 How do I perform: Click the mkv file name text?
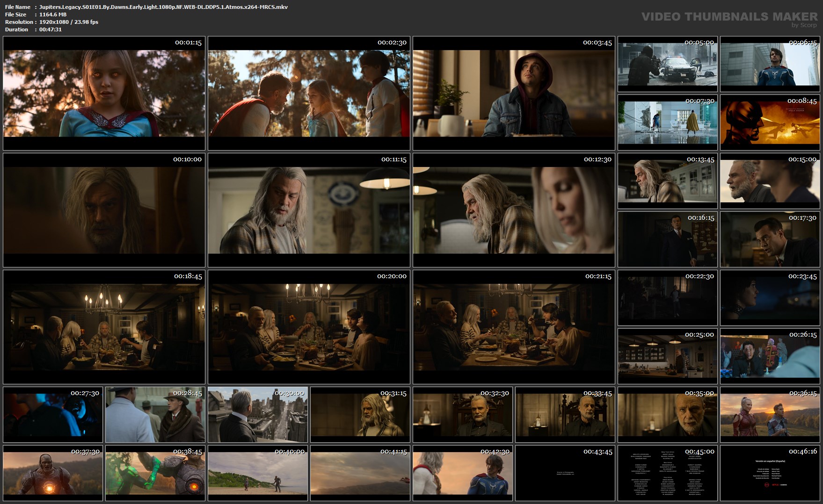tap(163, 7)
